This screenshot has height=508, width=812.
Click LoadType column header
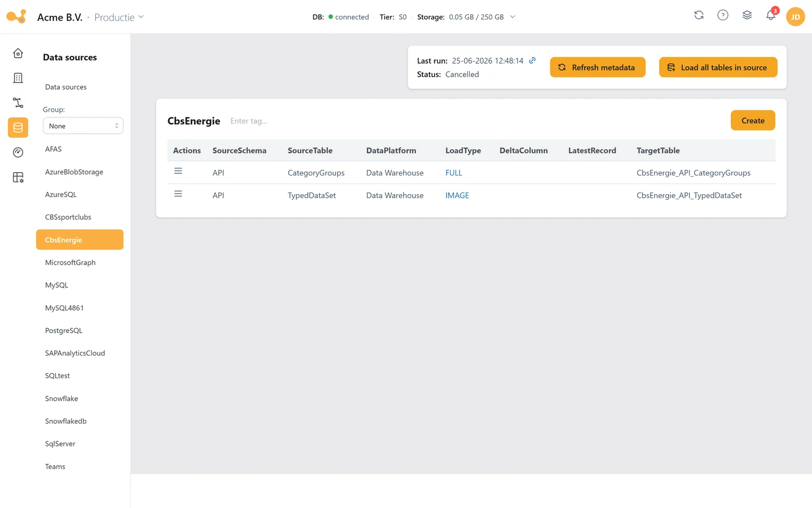click(x=463, y=150)
